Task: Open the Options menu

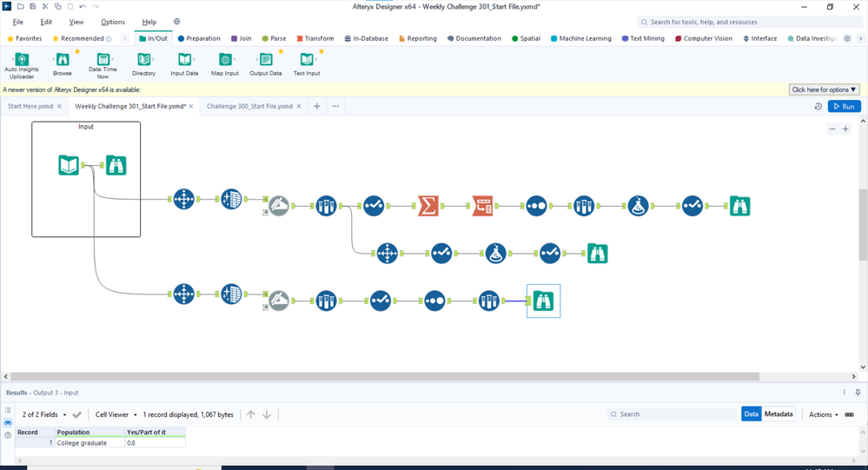Action: [x=113, y=22]
